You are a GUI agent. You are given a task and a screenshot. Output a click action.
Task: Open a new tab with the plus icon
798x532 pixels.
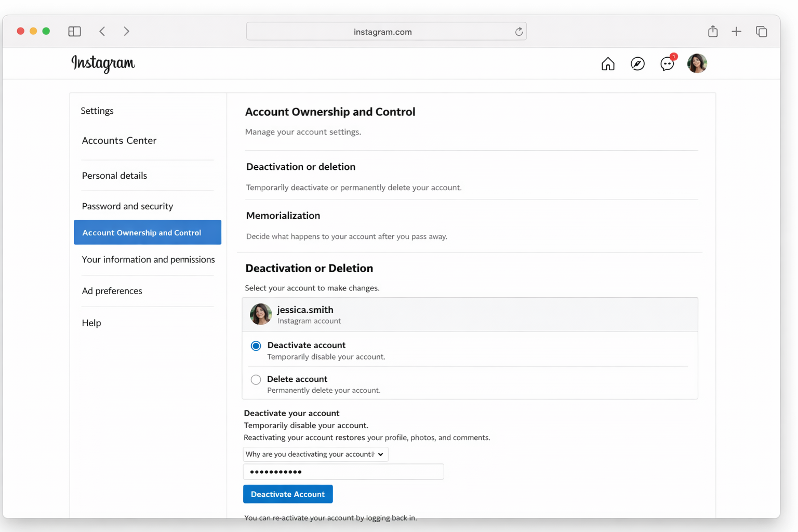tap(737, 31)
